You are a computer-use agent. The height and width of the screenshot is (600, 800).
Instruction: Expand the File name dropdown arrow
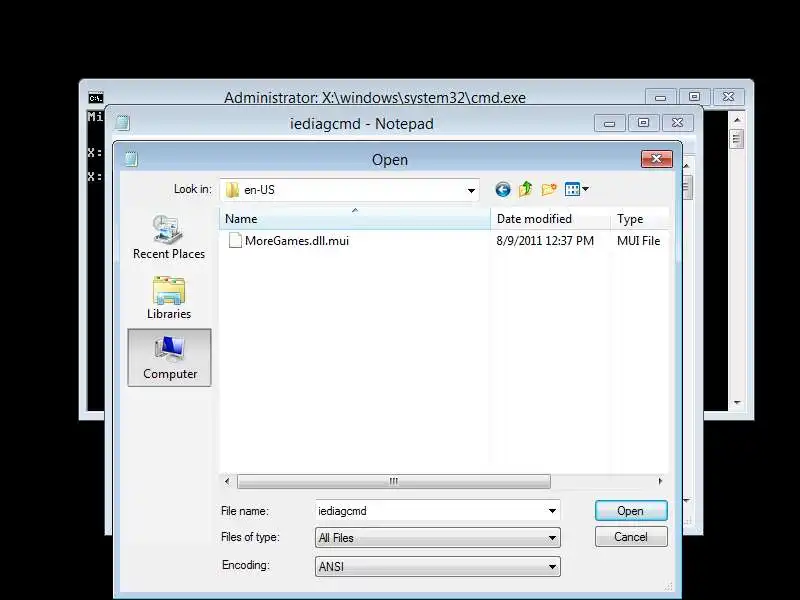[x=552, y=511]
